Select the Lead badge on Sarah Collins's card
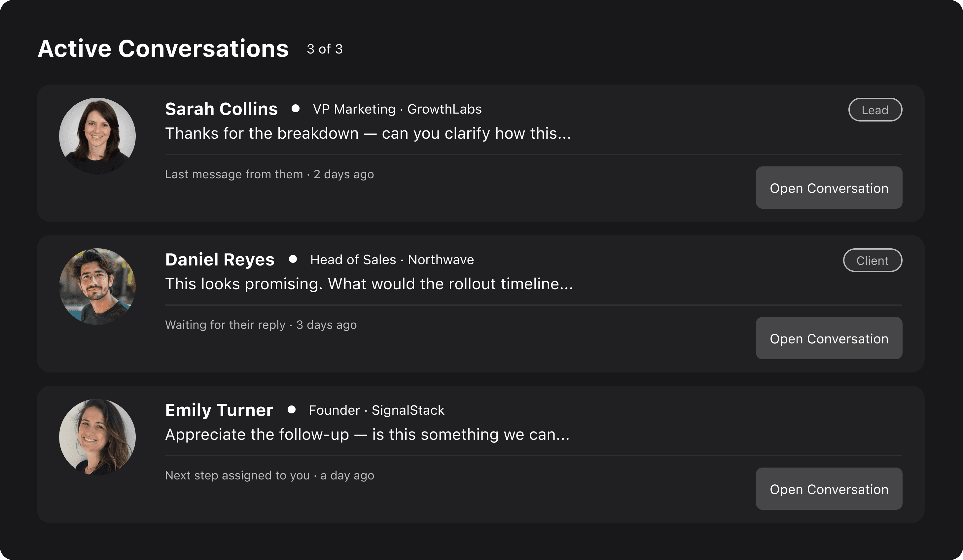Image resolution: width=963 pixels, height=560 pixels. 875,110
